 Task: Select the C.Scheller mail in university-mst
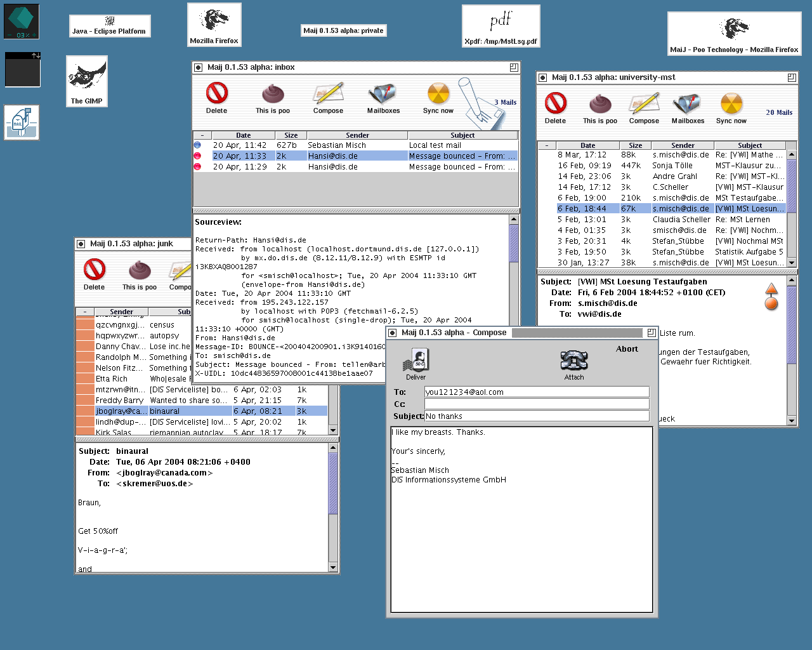tap(662, 187)
